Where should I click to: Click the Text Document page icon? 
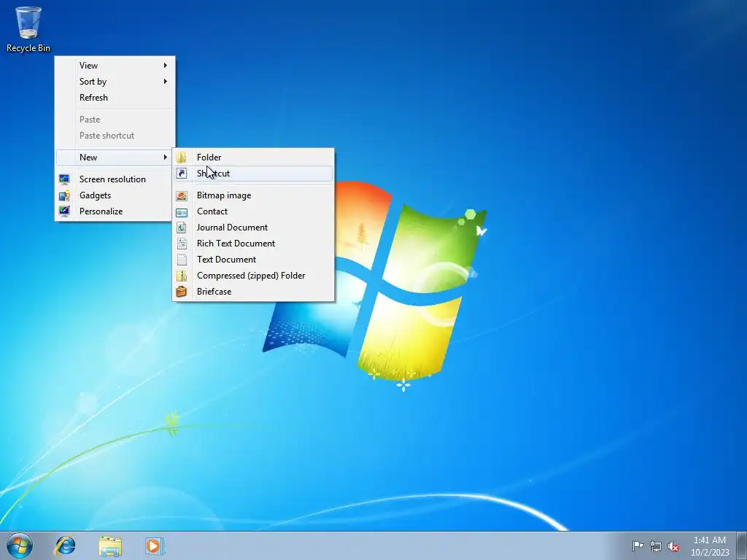click(x=182, y=260)
